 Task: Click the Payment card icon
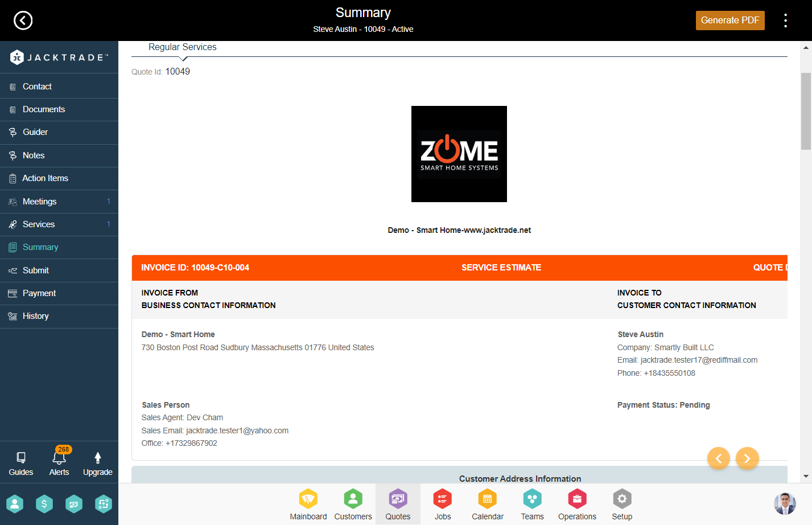(x=13, y=293)
